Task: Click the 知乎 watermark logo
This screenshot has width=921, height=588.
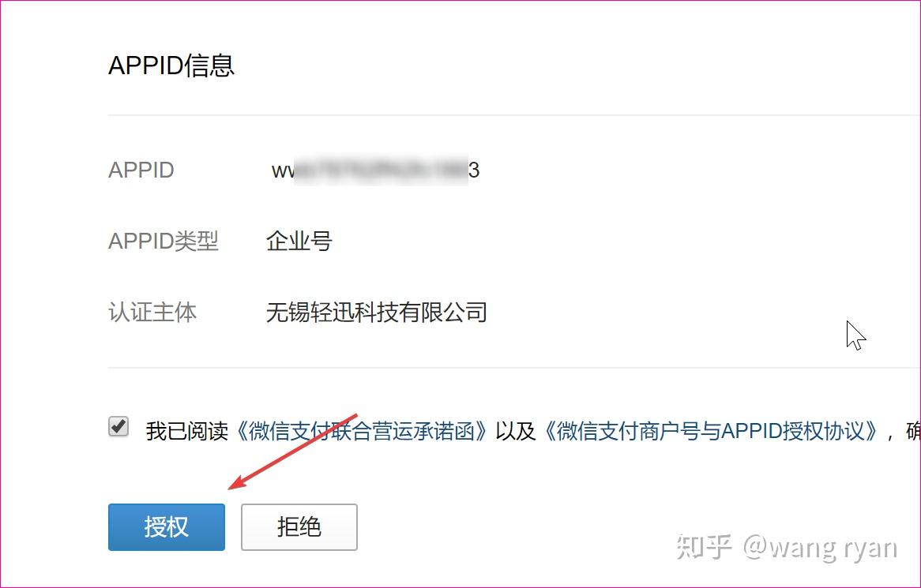Action: coord(704,547)
